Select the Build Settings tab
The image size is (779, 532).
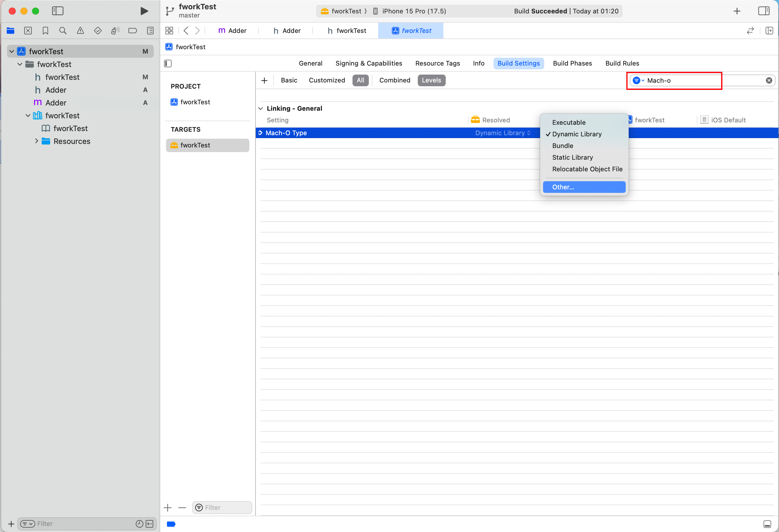519,63
